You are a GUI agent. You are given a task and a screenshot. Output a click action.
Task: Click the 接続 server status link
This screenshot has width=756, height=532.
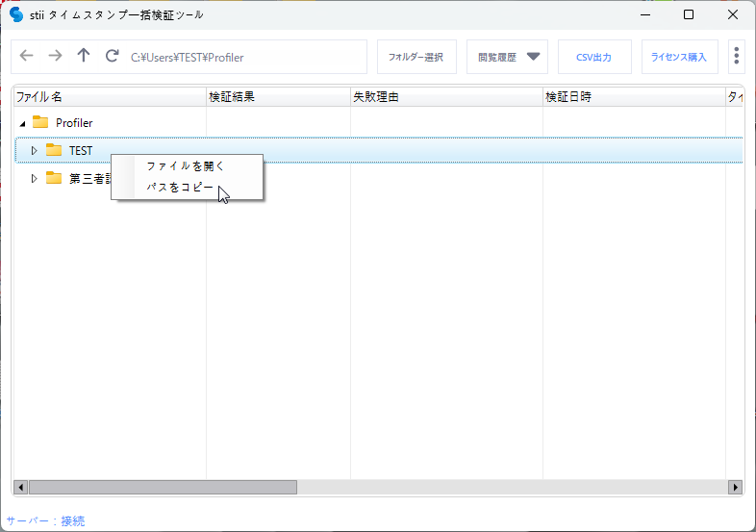73,520
